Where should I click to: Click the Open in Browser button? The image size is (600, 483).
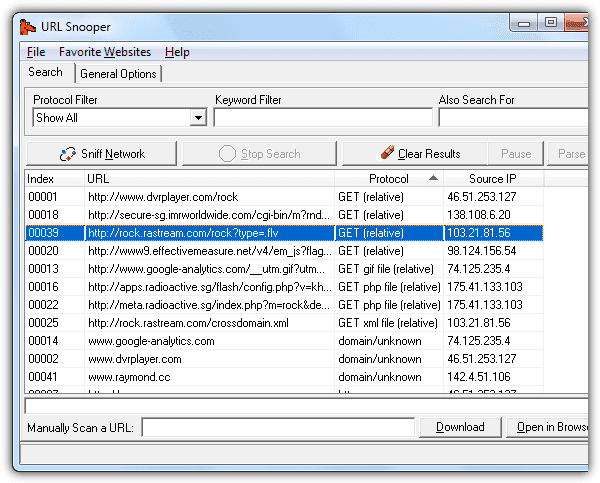pos(548,427)
